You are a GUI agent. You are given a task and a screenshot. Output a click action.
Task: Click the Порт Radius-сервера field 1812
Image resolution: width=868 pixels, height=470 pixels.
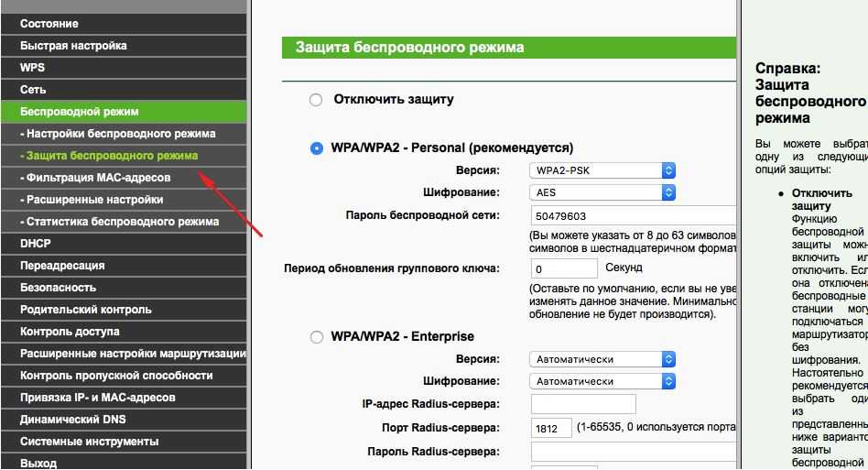tap(551, 429)
